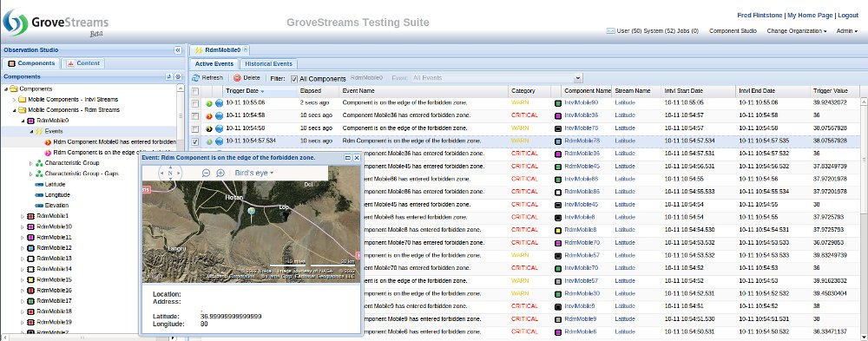
Task: Open the Event filter dropdown arrow
Action: [578, 78]
